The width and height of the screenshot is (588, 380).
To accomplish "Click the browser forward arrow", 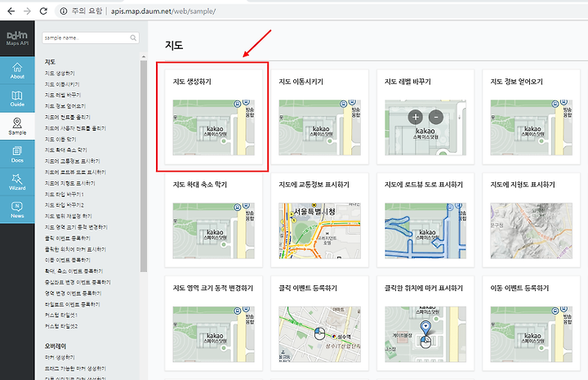I will click(27, 11).
